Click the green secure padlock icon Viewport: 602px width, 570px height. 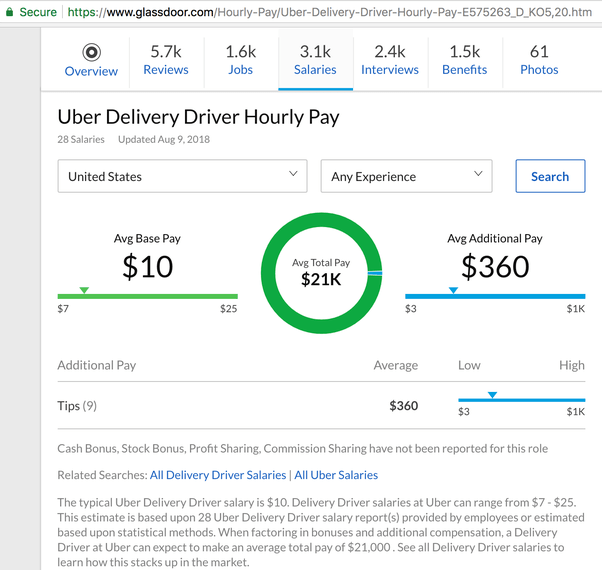point(10,12)
